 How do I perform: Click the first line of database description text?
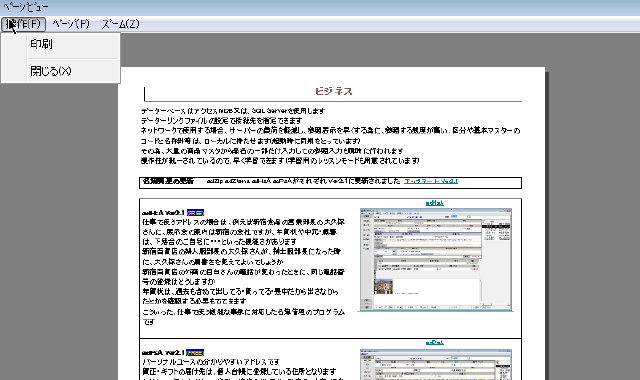[233, 111]
